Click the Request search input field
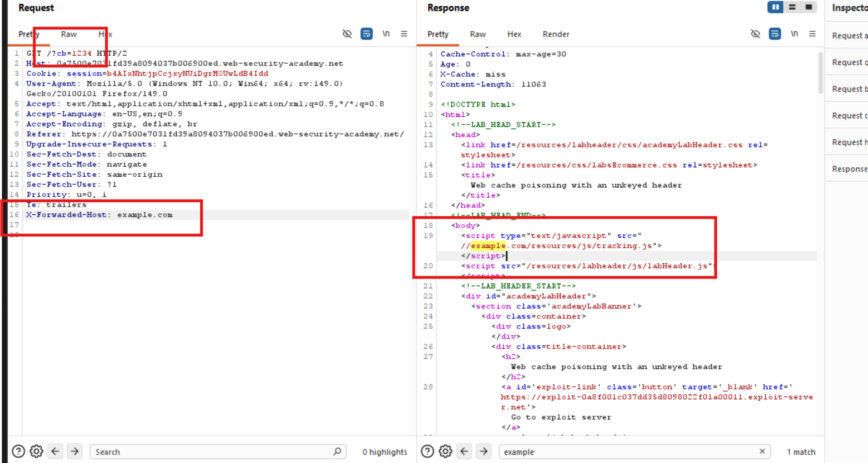The height and width of the screenshot is (463, 868). coord(218,451)
